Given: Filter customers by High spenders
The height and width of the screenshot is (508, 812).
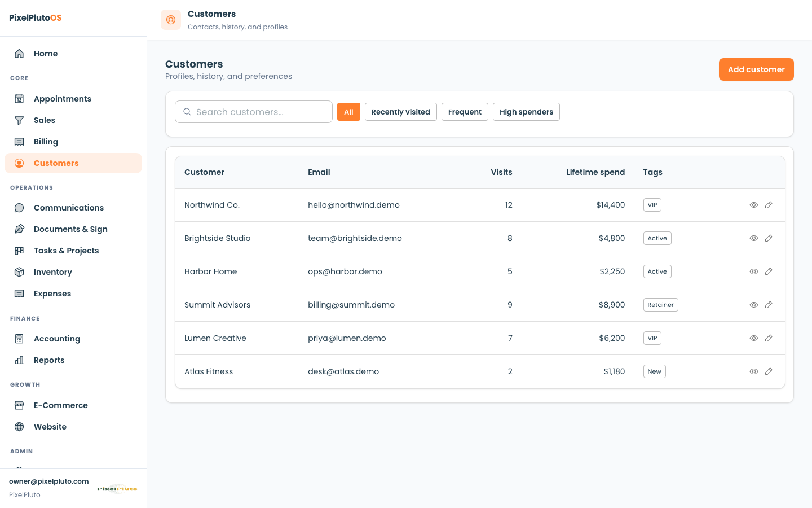Looking at the screenshot, I should click(x=526, y=112).
